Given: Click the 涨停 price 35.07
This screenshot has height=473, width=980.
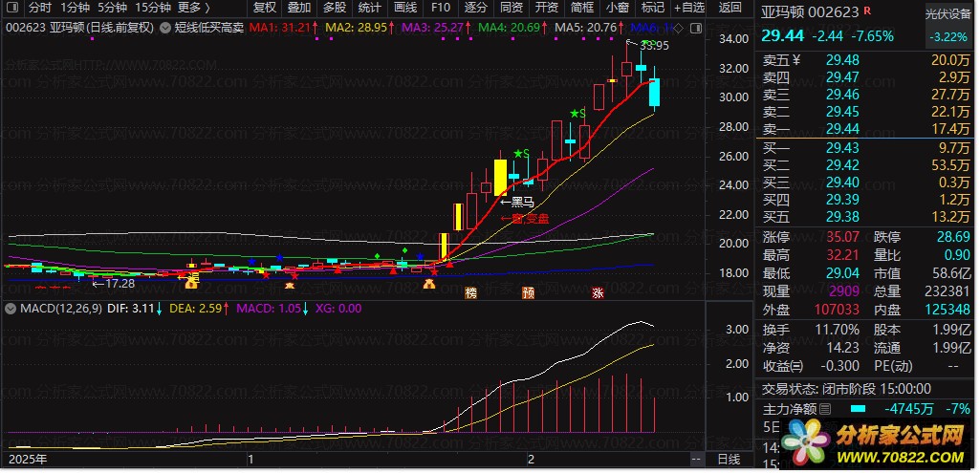Looking at the screenshot, I should pos(842,237).
